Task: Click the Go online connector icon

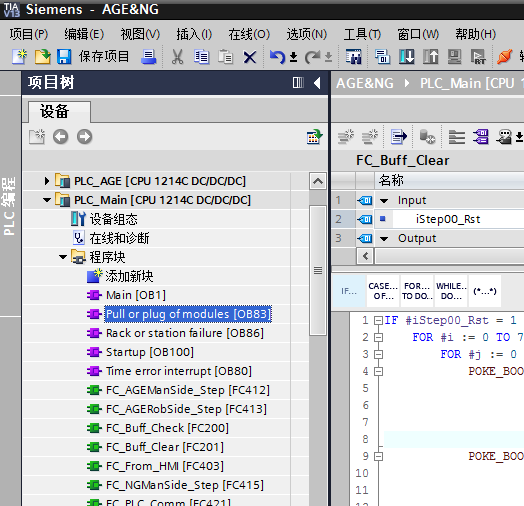Action: 504,56
